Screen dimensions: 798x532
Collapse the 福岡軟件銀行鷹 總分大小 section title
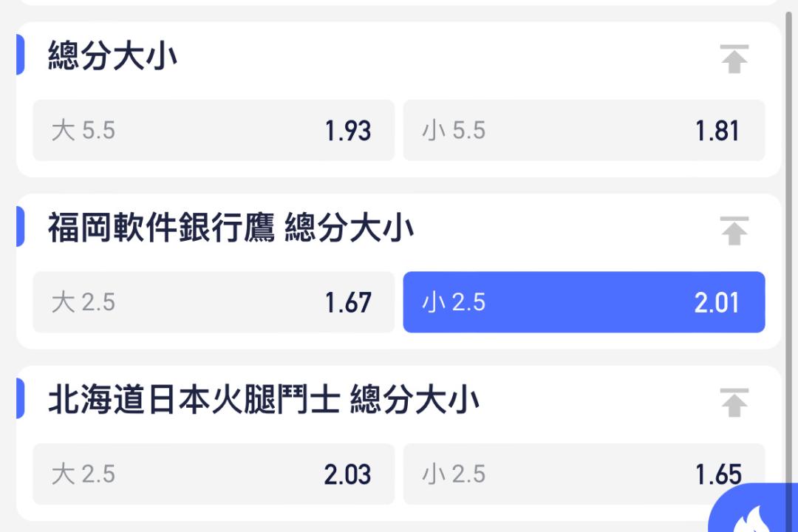231,228
